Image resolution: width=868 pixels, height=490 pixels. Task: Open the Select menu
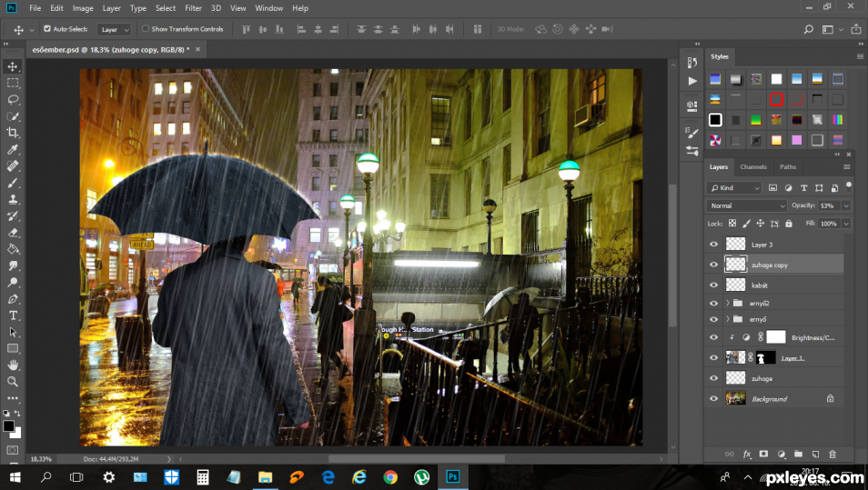click(x=166, y=8)
